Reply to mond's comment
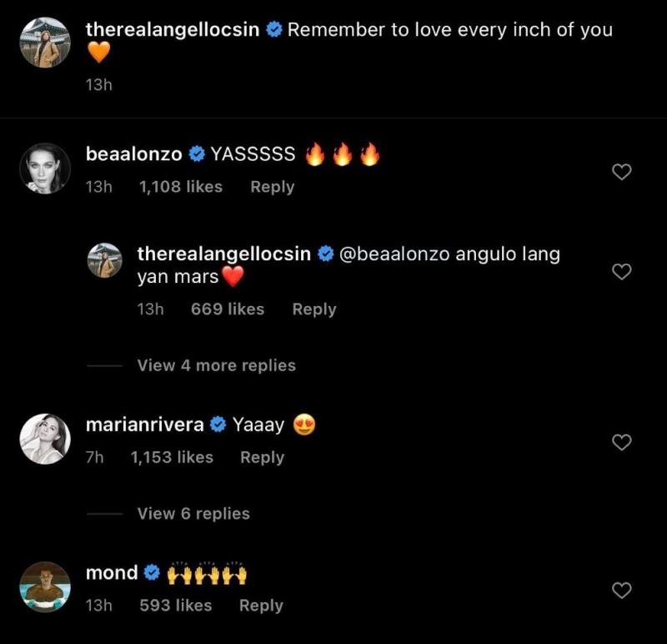 coord(261,606)
